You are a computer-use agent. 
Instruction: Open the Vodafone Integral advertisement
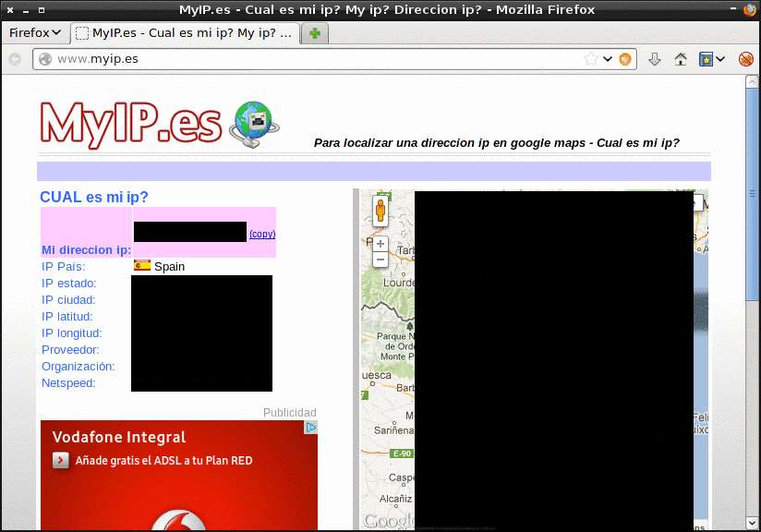[179, 476]
